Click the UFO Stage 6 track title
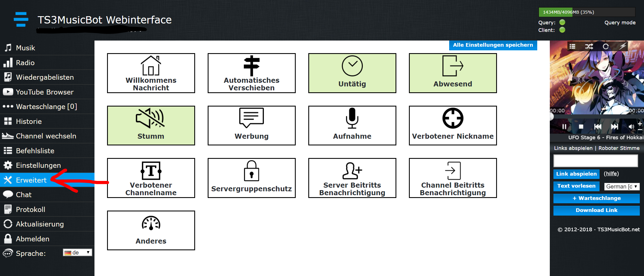Screen dimensions: 644x276 pos(606,138)
